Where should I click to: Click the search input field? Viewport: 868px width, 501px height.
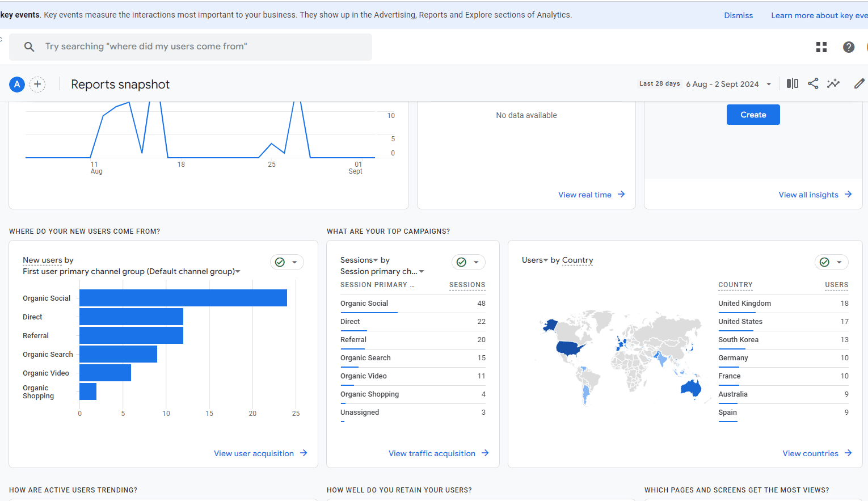(191, 47)
